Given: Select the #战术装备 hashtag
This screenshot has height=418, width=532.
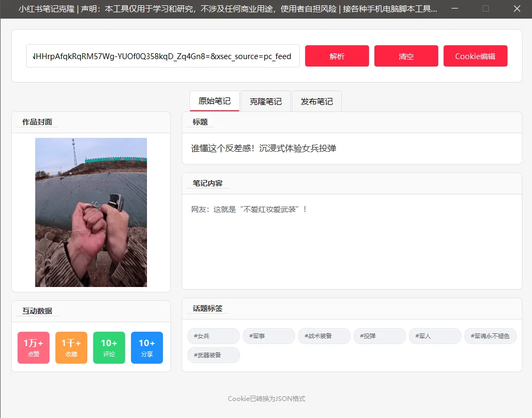Looking at the screenshot, I should tap(324, 335).
